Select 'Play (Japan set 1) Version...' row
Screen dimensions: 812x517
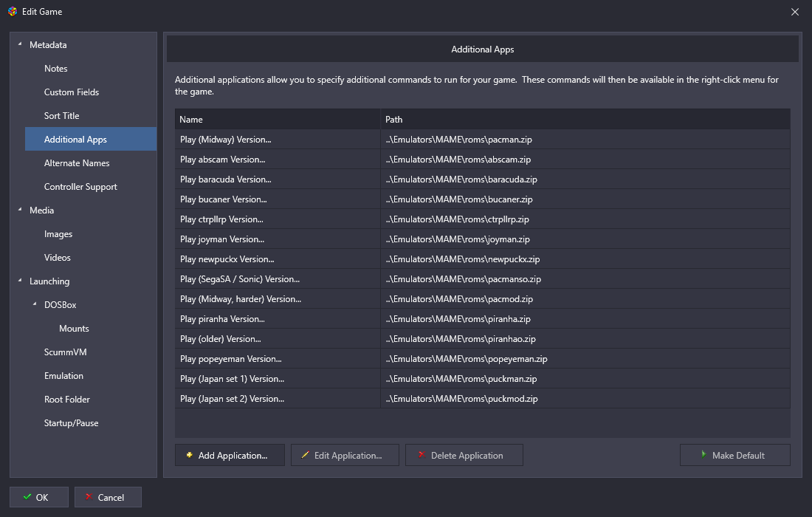click(483, 379)
